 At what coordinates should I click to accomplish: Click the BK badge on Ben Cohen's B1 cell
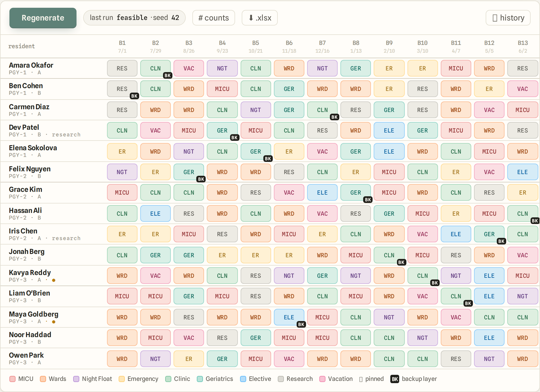(x=134, y=96)
